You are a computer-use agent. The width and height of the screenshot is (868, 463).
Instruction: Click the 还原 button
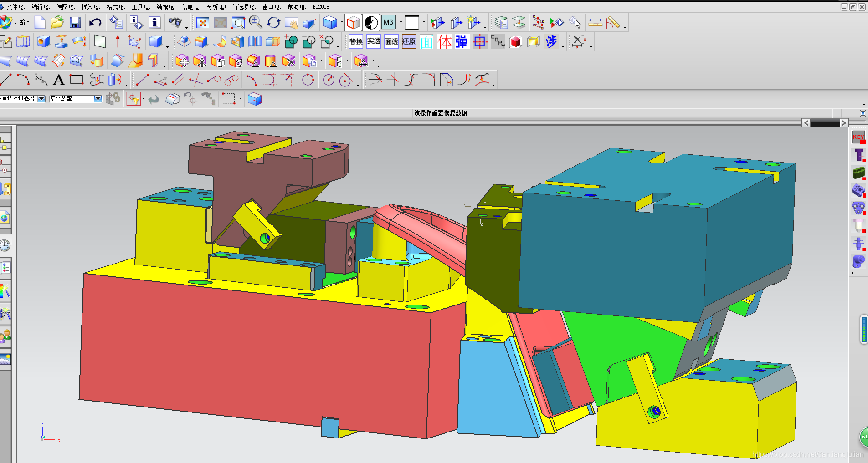coord(409,41)
